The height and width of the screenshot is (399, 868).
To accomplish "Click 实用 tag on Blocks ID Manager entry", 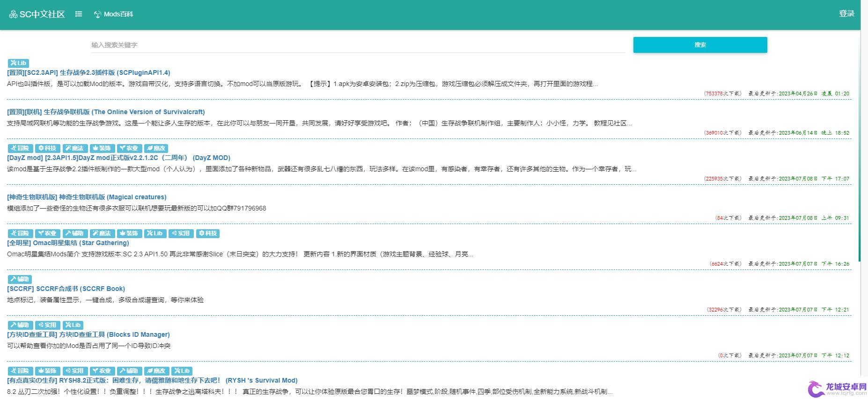I will tap(47, 325).
